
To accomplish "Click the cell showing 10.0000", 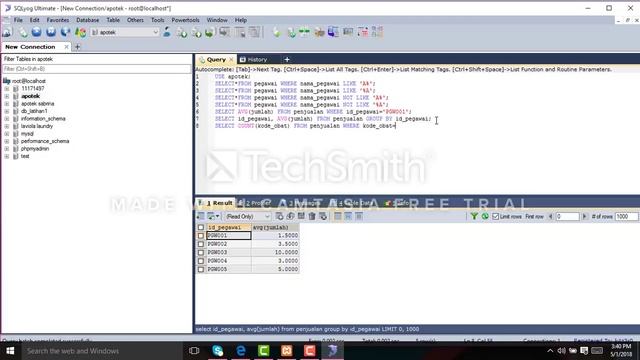I will (x=276, y=252).
